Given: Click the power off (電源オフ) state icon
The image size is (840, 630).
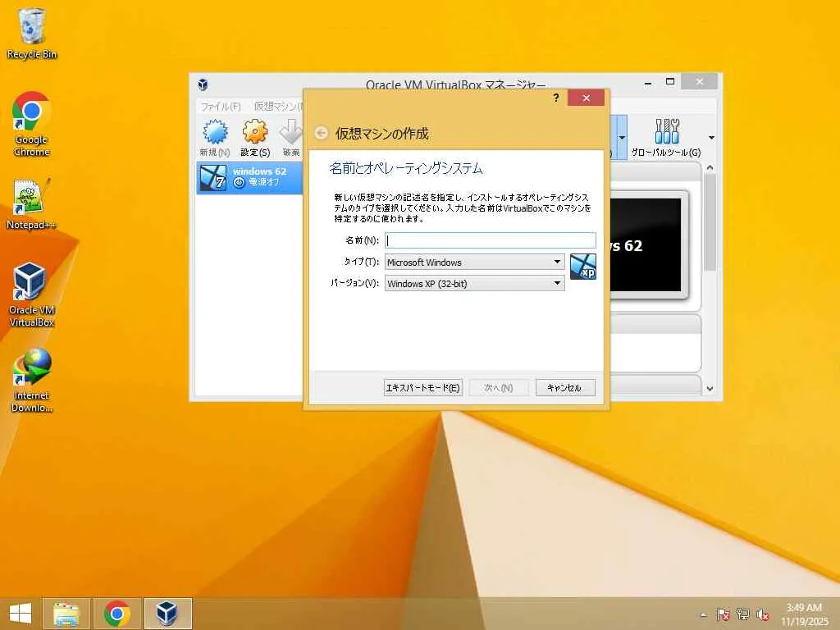Looking at the screenshot, I should [239, 183].
